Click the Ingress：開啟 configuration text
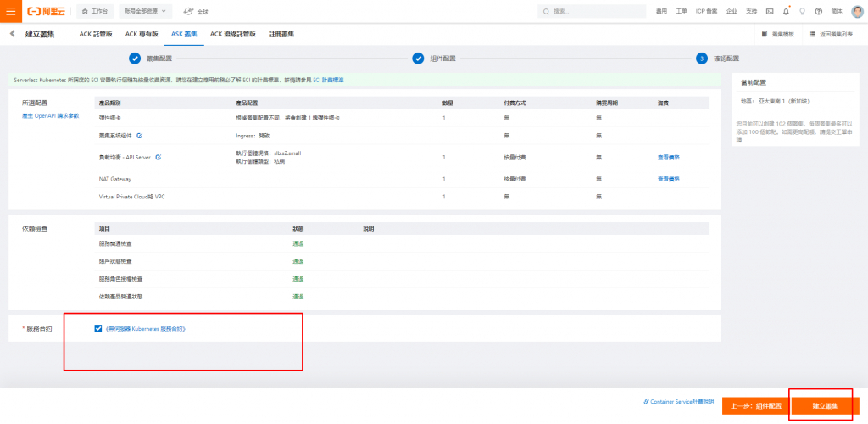Image resolution: width=868 pixels, height=424 pixels. (253, 135)
